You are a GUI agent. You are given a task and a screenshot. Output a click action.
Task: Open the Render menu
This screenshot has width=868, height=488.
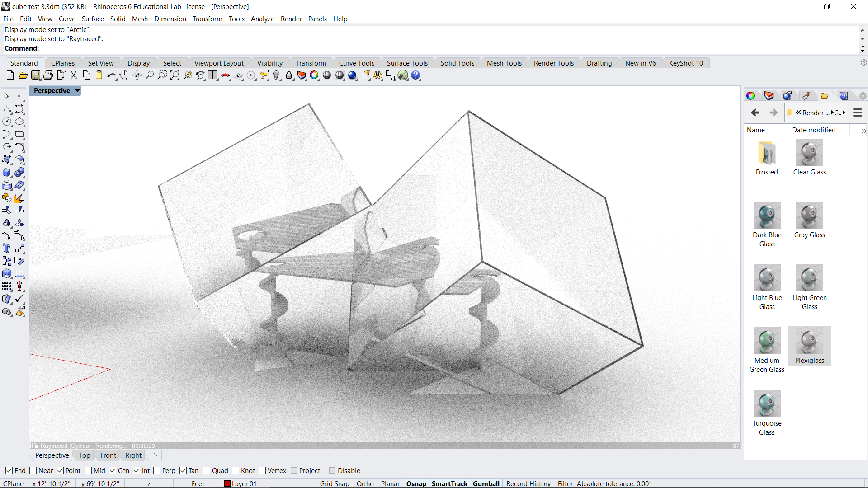291,19
